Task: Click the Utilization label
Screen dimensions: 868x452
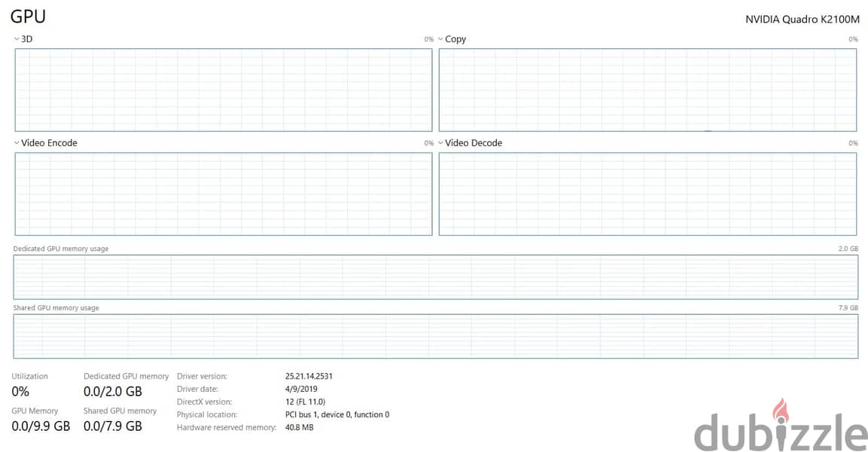Action: (30, 376)
